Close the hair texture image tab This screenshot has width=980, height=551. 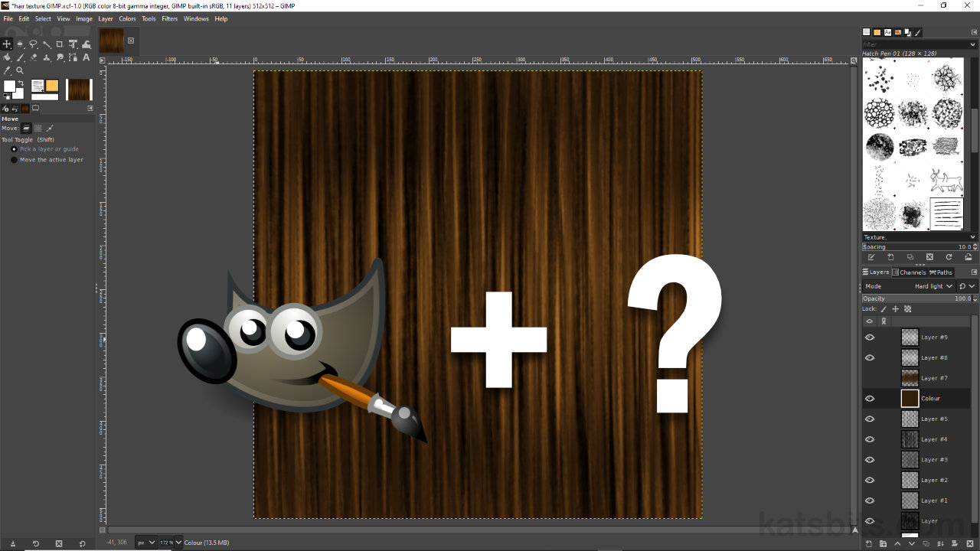[131, 41]
